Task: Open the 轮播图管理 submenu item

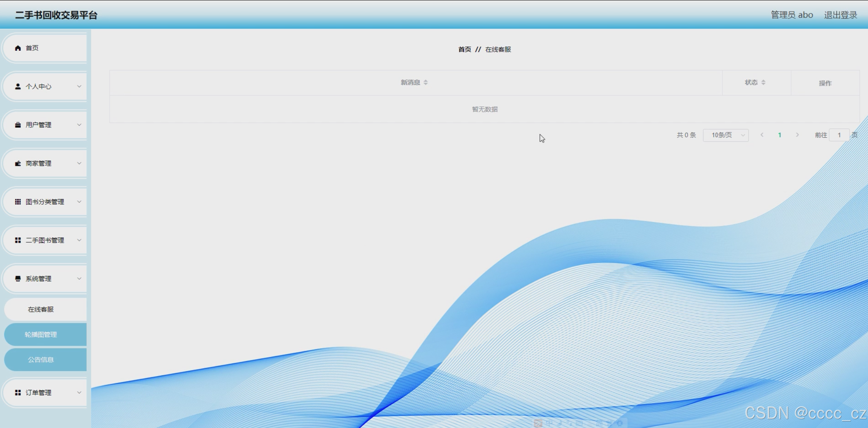Action: coord(41,335)
